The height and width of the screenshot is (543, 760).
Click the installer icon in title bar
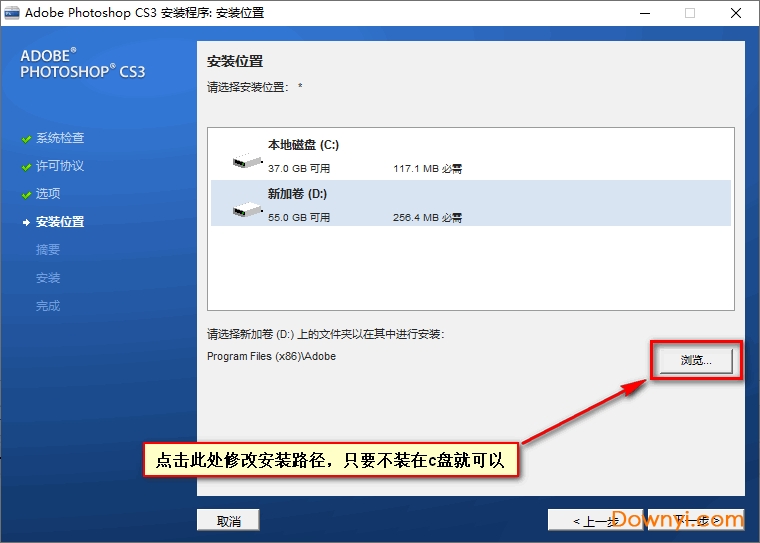point(12,13)
